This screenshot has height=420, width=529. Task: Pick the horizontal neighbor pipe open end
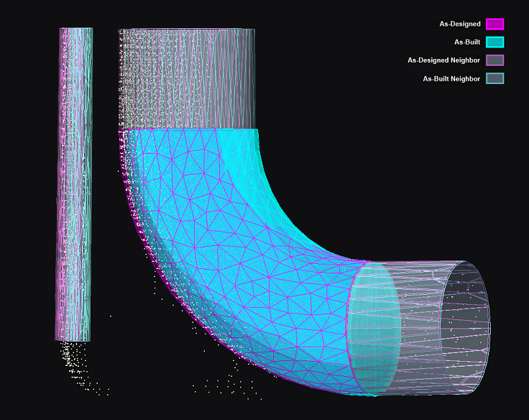[x=466, y=327]
